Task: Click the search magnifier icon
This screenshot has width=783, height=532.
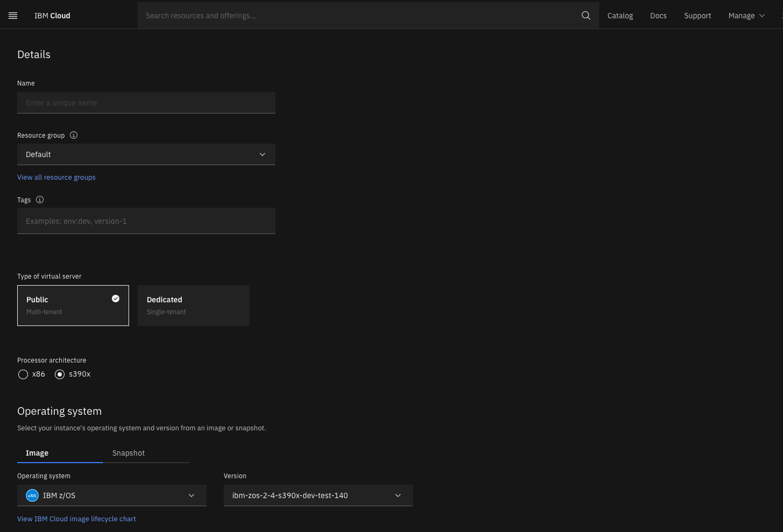Action: pos(586,16)
